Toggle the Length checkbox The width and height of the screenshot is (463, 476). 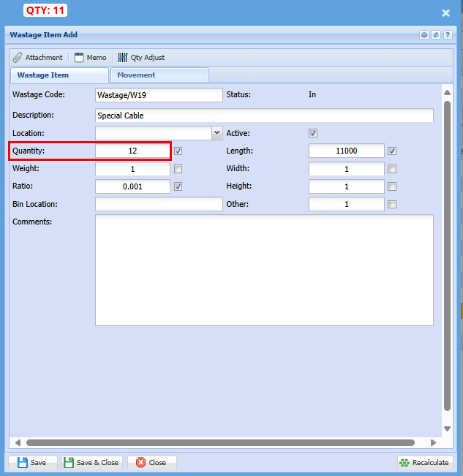click(x=392, y=151)
